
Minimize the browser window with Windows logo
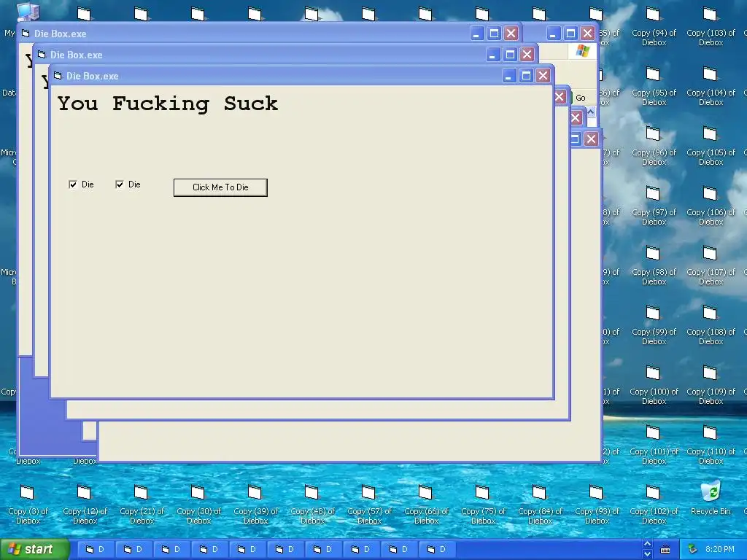[x=553, y=34]
